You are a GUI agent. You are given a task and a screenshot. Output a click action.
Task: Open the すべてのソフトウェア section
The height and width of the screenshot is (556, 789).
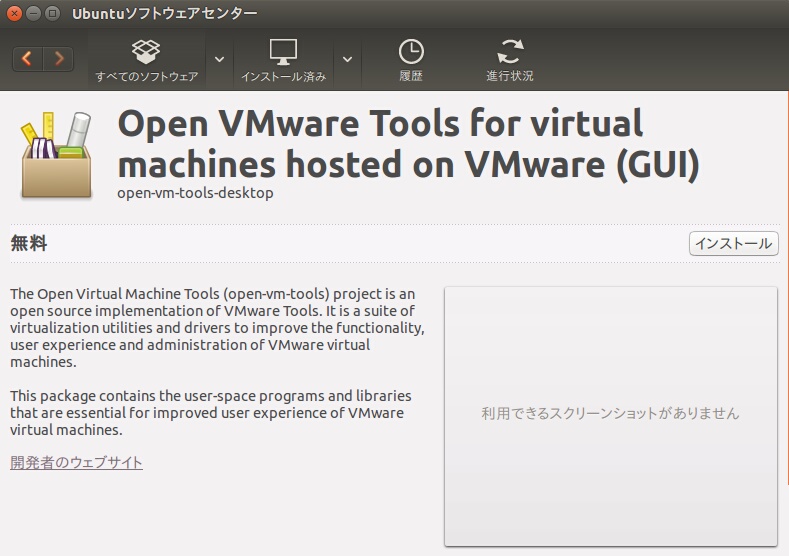(146, 60)
